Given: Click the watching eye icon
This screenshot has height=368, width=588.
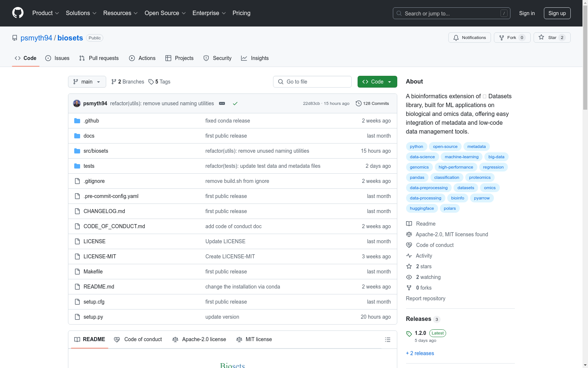Looking at the screenshot, I should 409,277.
